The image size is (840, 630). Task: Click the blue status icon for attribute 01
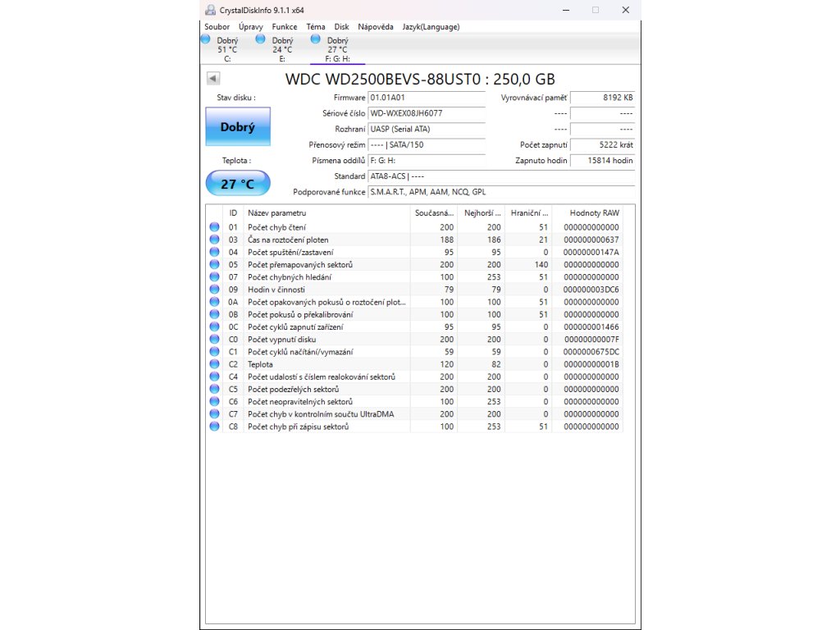point(215,227)
